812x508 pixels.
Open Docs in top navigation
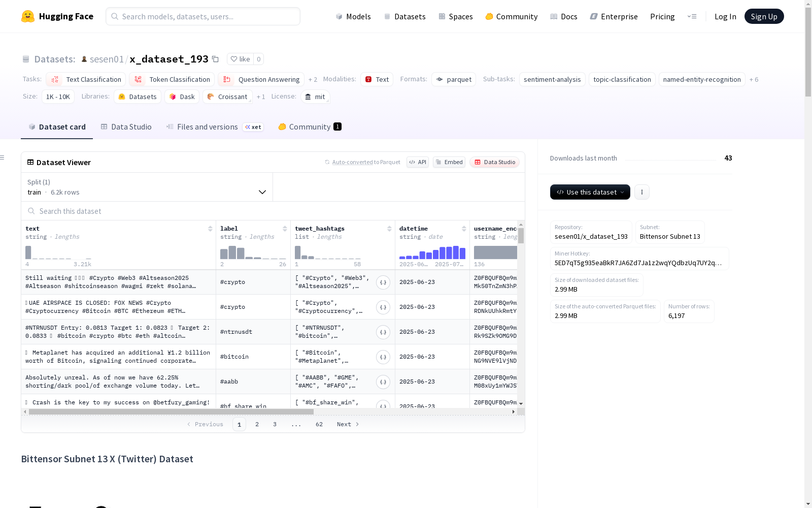(563, 16)
